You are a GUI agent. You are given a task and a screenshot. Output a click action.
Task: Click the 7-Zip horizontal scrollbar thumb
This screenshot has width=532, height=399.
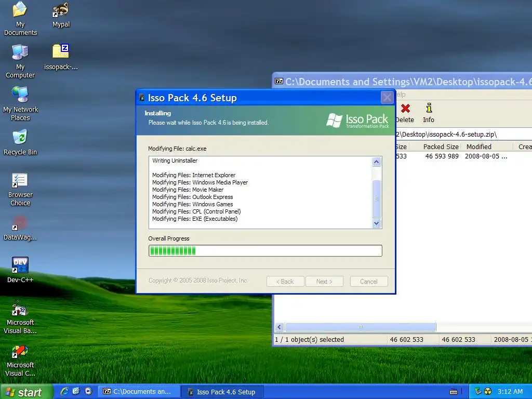(361, 327)
